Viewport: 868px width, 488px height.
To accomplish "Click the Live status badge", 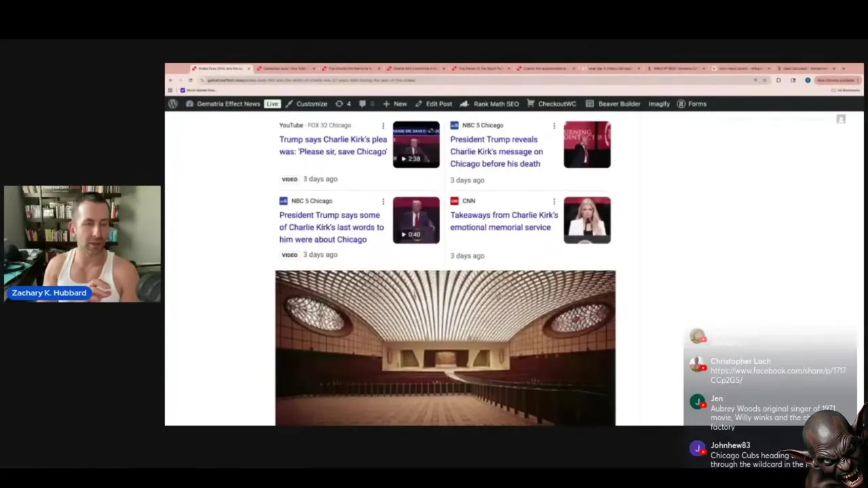I will point(272,104).
